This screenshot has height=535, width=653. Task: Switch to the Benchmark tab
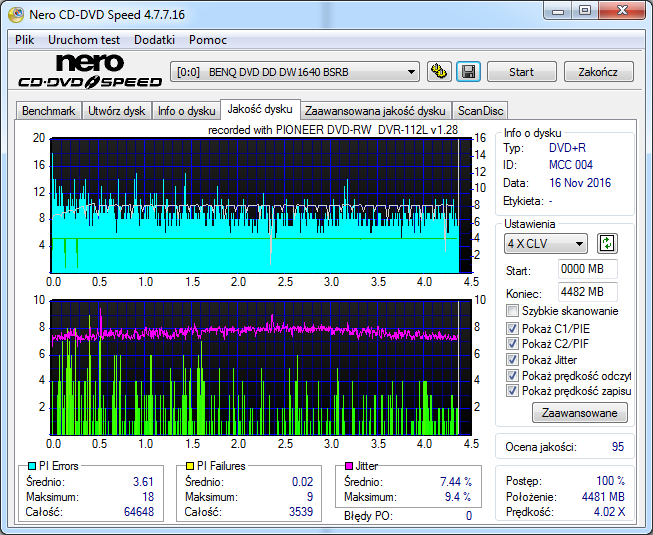tap(48, 111)
